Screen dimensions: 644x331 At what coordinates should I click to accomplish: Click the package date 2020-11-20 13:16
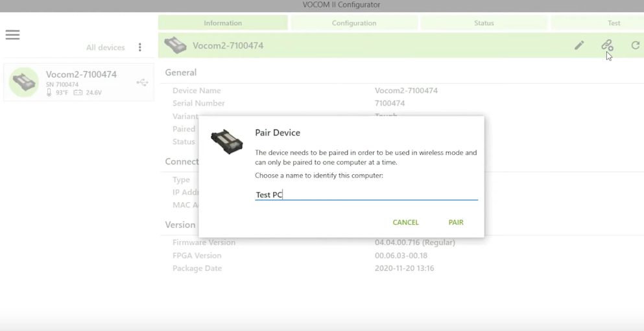[x=404, y=268]
